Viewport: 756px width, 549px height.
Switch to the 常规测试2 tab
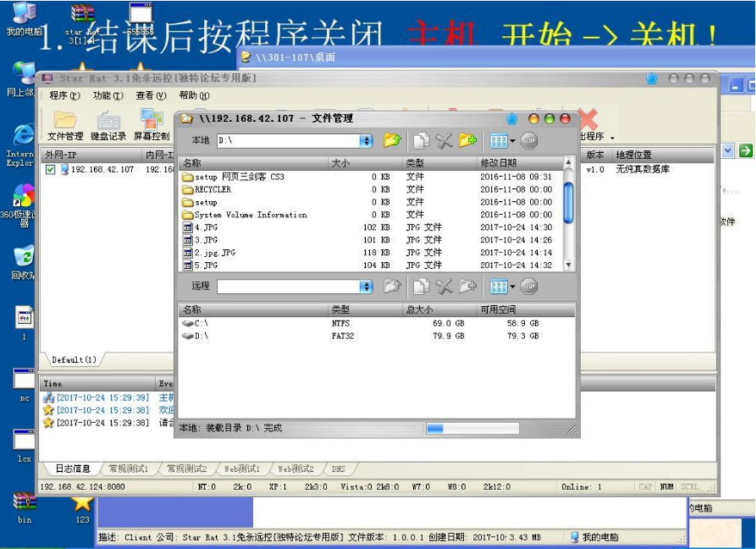point(186,468)
